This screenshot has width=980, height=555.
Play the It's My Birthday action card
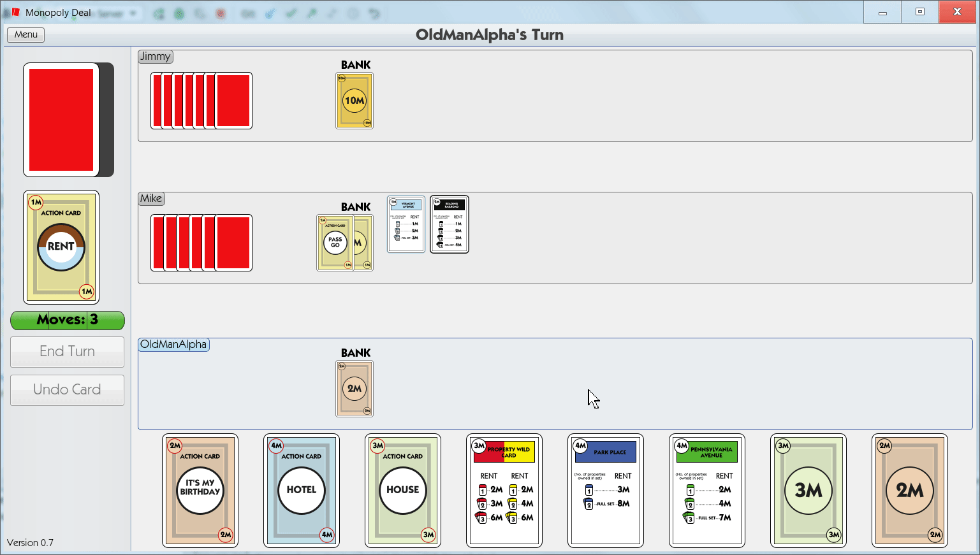click(x=200, y=491)
